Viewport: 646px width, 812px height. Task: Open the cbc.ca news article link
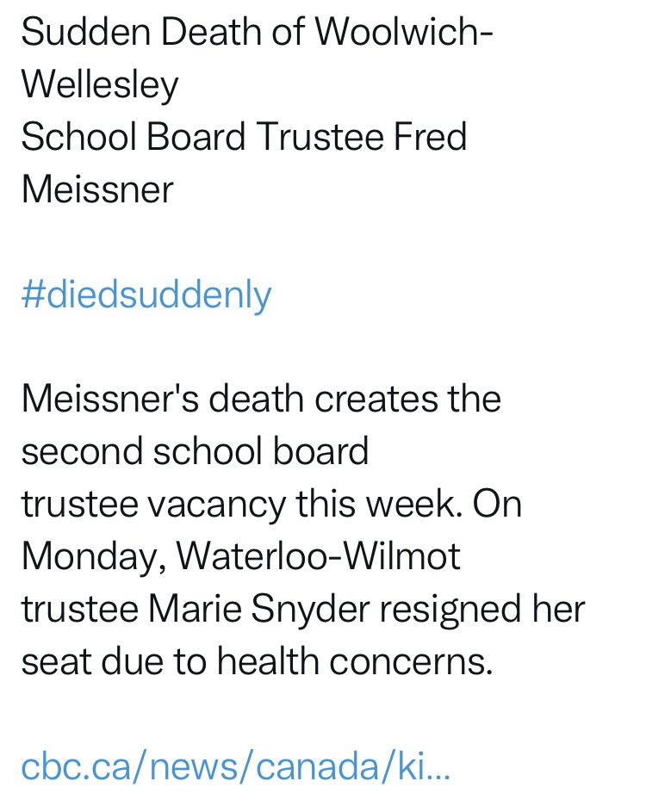[x=235, y=766]
